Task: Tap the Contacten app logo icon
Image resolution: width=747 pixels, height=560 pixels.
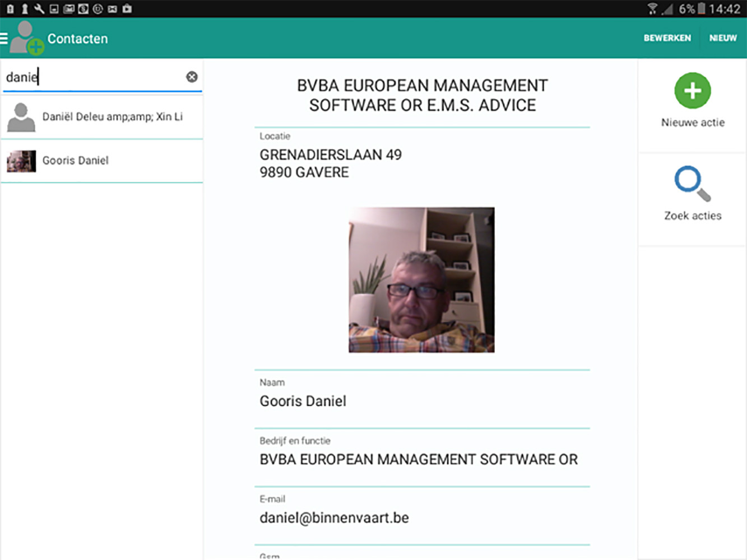Action: point(26,38)
